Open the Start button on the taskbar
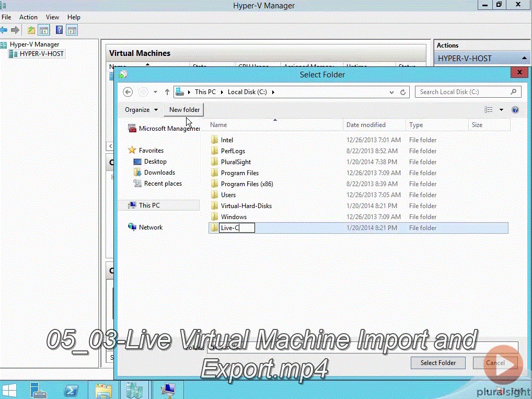 (x=9, y=391)
